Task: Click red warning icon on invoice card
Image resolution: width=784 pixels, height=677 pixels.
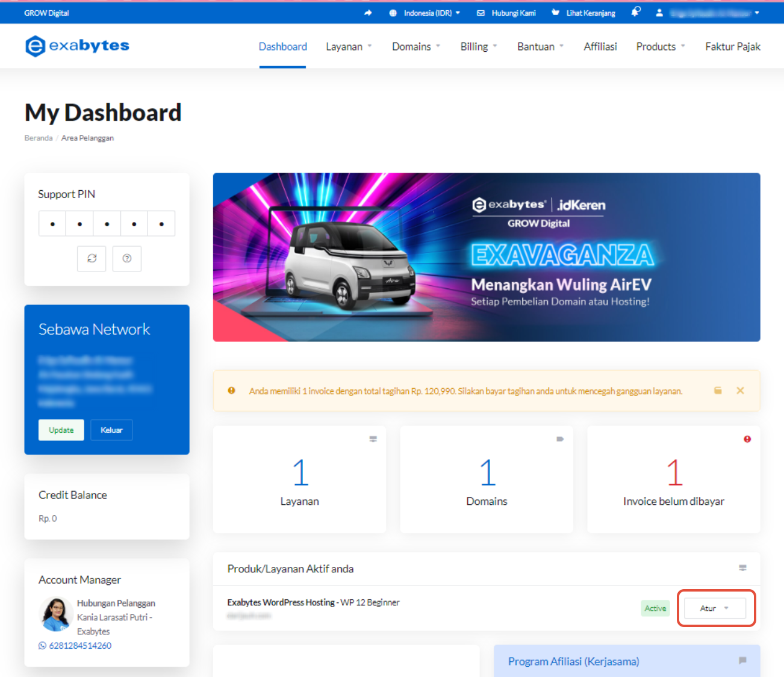Action: point(747,439)
